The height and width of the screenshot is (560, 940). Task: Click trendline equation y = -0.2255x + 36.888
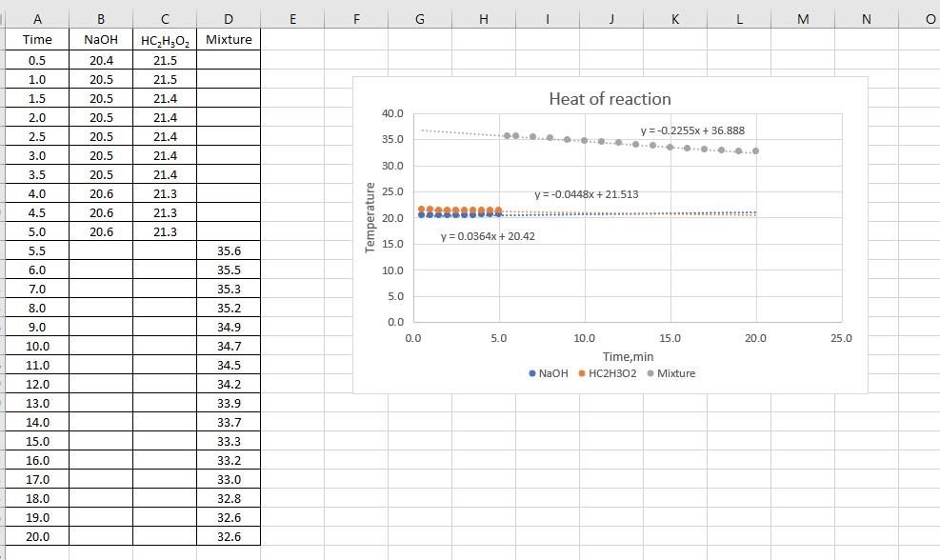pyautogui.click(x=690, y=130)
